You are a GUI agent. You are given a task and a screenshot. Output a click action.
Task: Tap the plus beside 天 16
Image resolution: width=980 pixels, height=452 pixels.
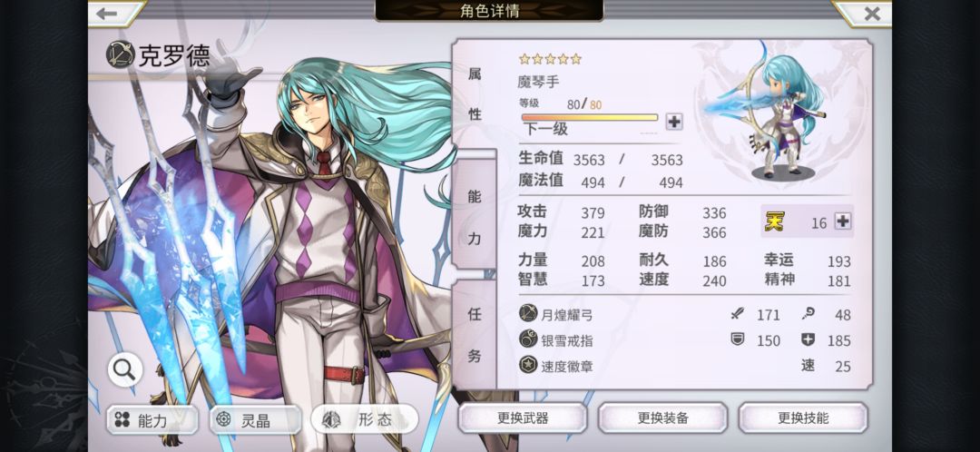842,221
